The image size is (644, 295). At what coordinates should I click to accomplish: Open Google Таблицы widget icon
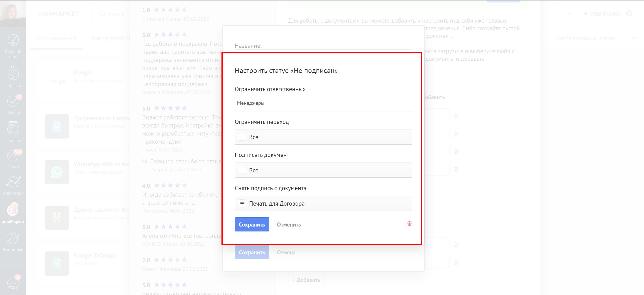(57, 264)
